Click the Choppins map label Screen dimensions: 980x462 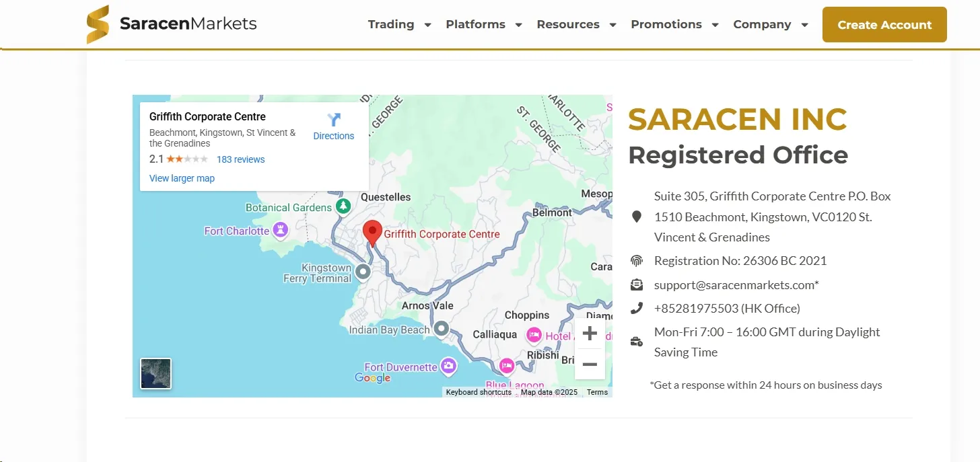(x=527, y=315)
